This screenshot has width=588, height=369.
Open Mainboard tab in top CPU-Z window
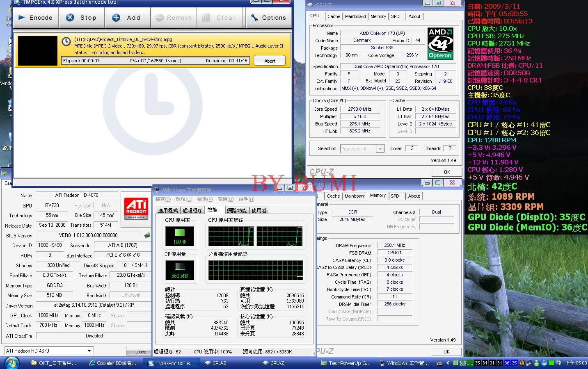point(355,16)
